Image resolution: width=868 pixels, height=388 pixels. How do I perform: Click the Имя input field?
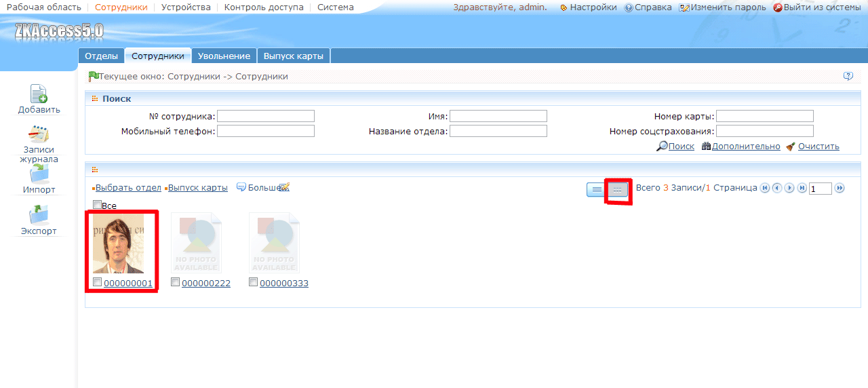(x=498, y=116)
